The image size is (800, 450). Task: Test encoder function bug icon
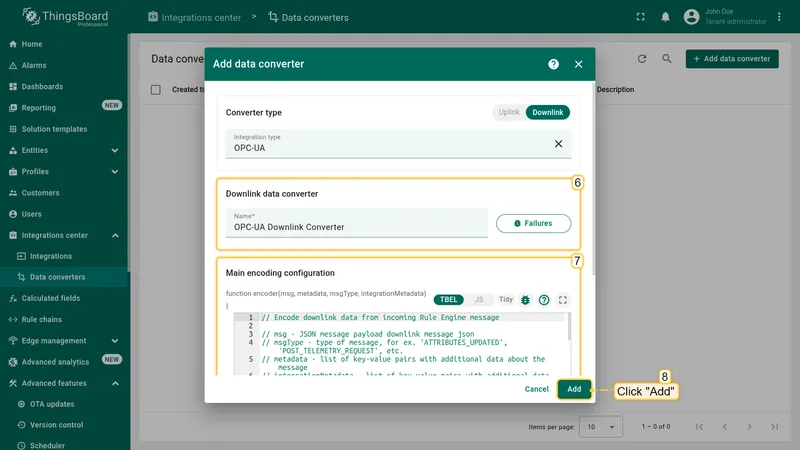[525, 300]
